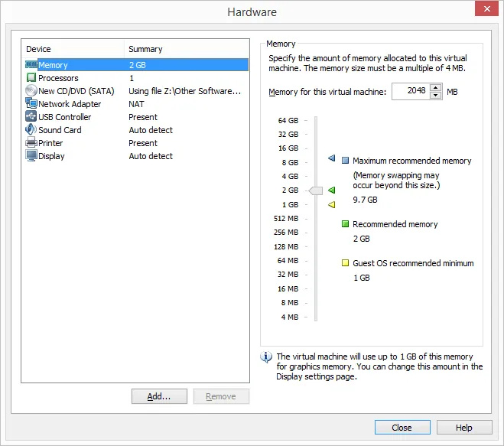Click the Processors chip icon
This screenshot has height=446, width=504.
(31, 78)
